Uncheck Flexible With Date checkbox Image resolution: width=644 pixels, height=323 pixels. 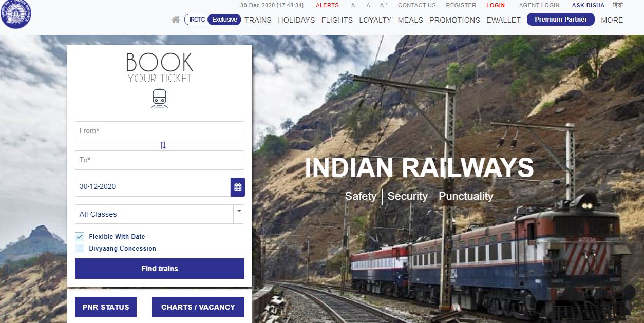[80, 237]
